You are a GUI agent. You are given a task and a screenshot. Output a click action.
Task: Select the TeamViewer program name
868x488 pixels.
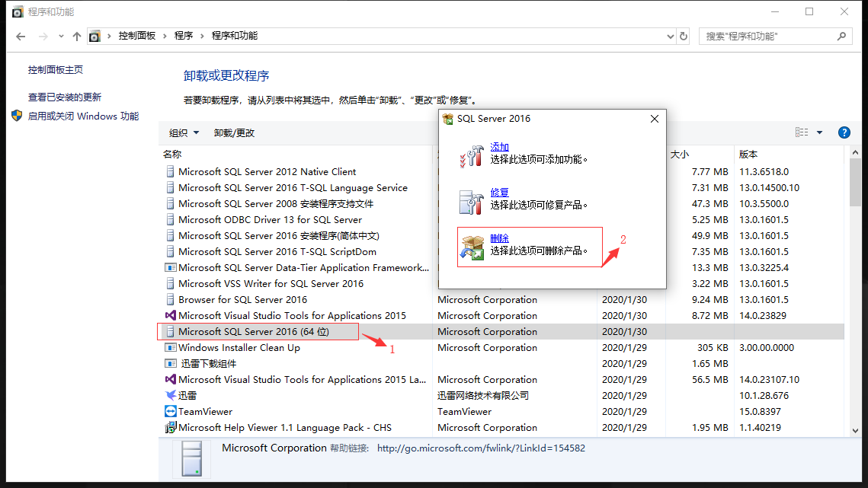click(x=205, y=412)
